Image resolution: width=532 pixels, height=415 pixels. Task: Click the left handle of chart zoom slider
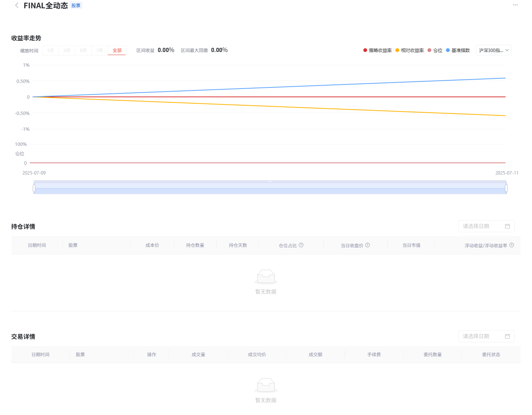pyautogui.click(x=34, y=188)
